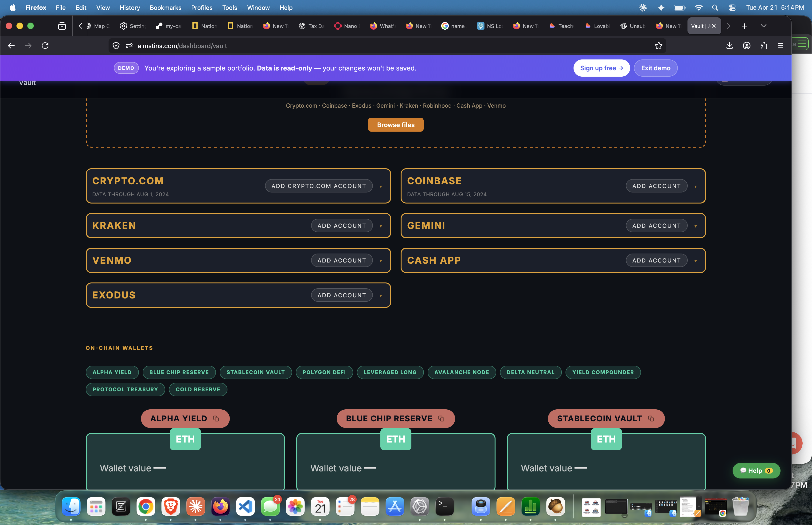The image size is (812, 525).
Task: Open the Firefox View icon
Action: [62, 26]
